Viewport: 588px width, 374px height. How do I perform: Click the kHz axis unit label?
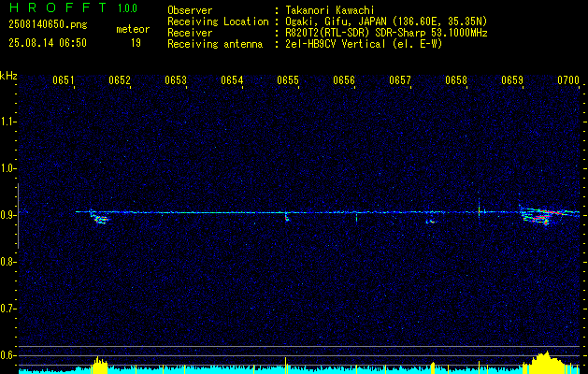point(8,76)
